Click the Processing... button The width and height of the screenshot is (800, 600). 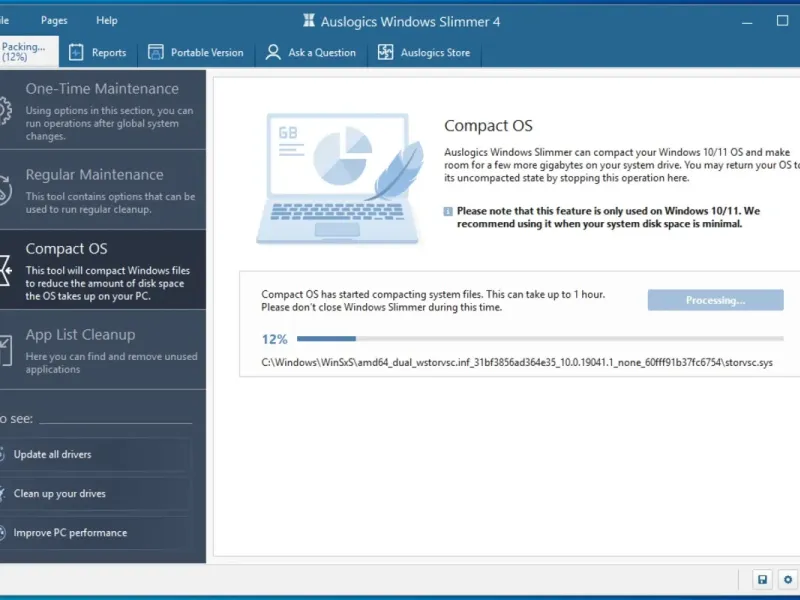coord(715,300)
